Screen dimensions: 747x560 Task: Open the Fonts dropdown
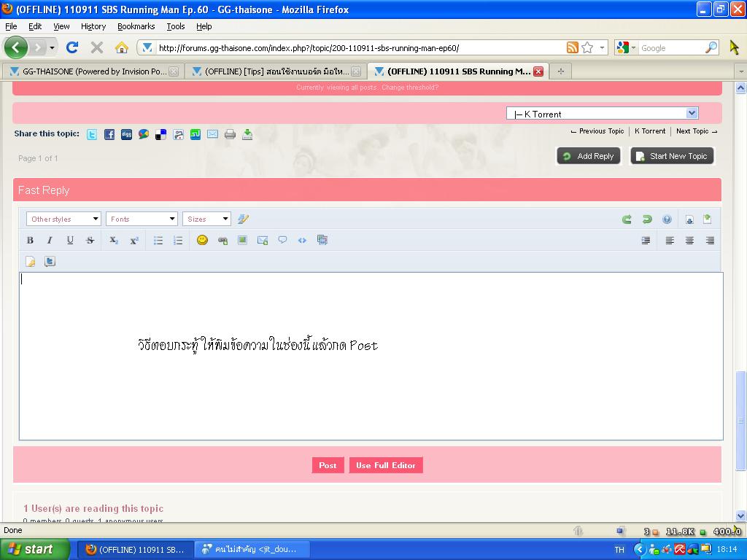(x=142, y=219)
